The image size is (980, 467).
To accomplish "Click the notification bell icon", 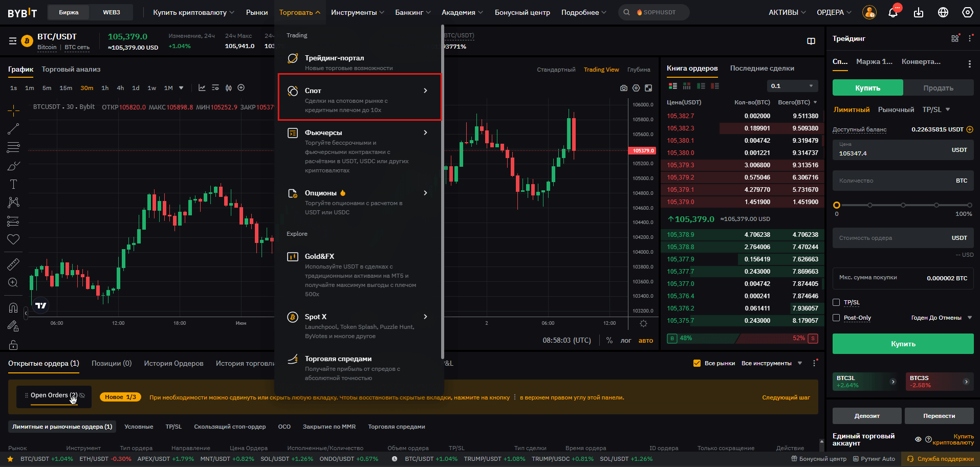I will (x=893, y=13).
